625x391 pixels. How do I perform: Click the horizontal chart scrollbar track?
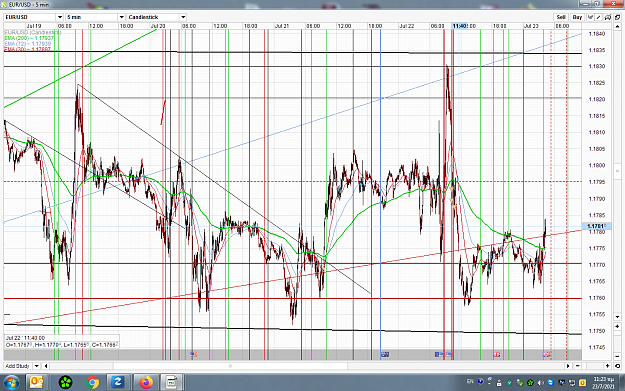click(307, 366)
